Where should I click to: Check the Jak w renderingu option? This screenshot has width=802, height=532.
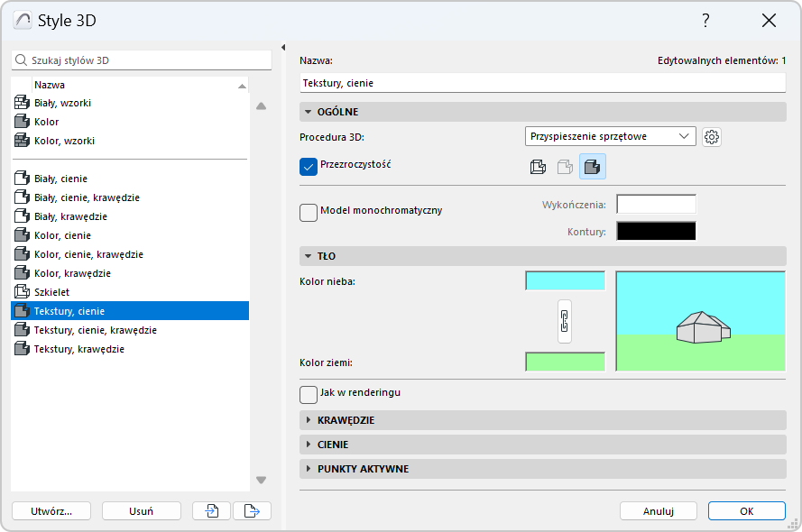pyautogui.click(x=309, y=394)
